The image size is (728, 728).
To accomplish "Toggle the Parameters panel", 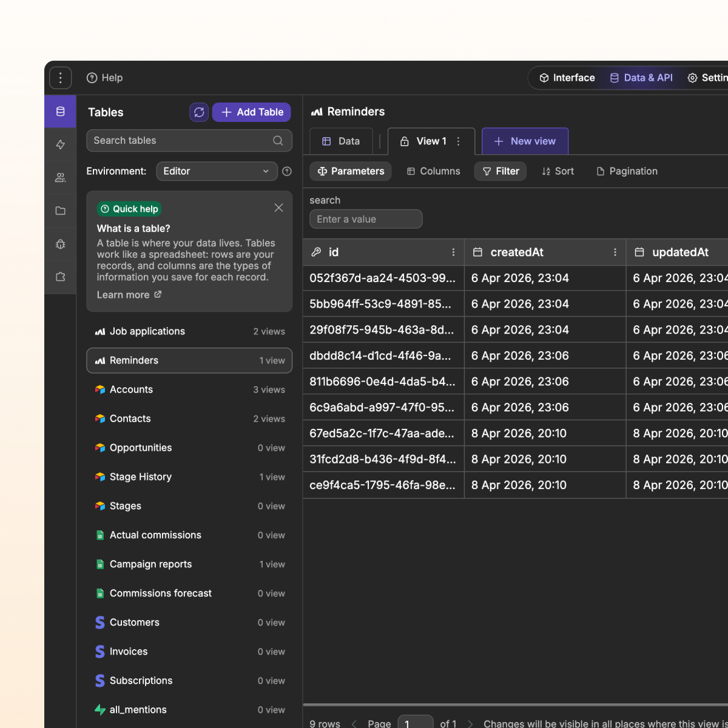I will 350,171.
